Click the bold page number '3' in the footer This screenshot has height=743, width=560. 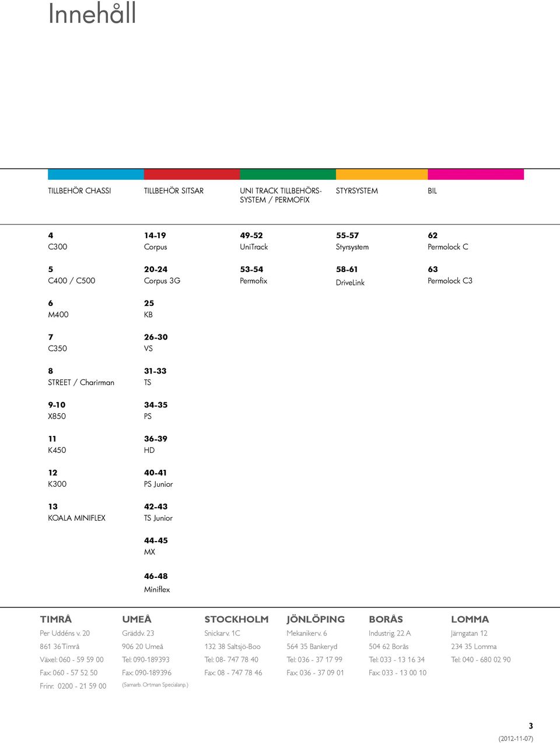[x=531, y=726]
